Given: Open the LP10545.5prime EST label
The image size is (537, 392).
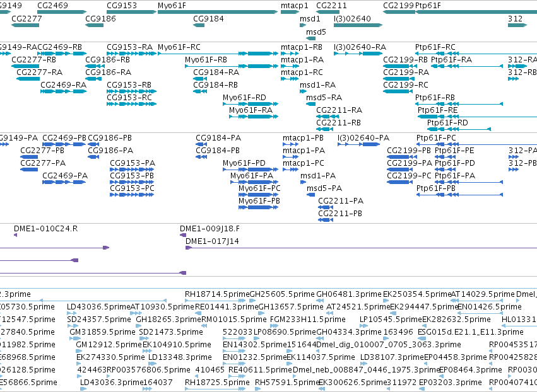Looking at the screenshot, I should point(391,320).
